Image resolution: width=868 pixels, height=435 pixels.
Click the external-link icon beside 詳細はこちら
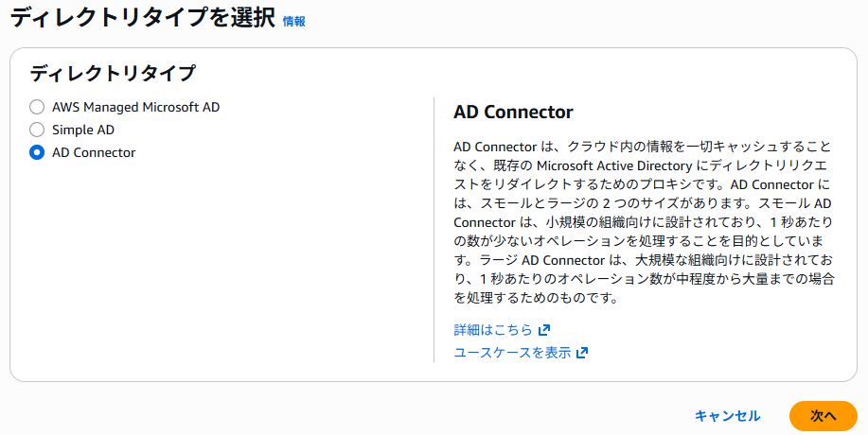[544, 330]
